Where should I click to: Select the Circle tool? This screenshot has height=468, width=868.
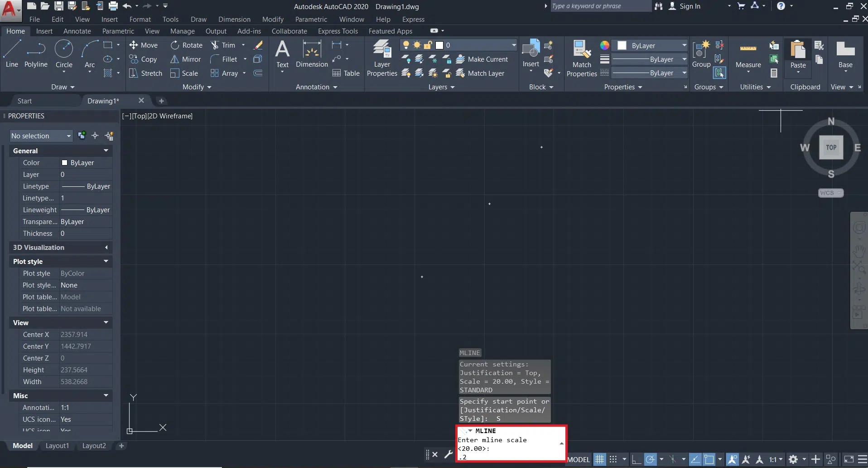[64, 54]
